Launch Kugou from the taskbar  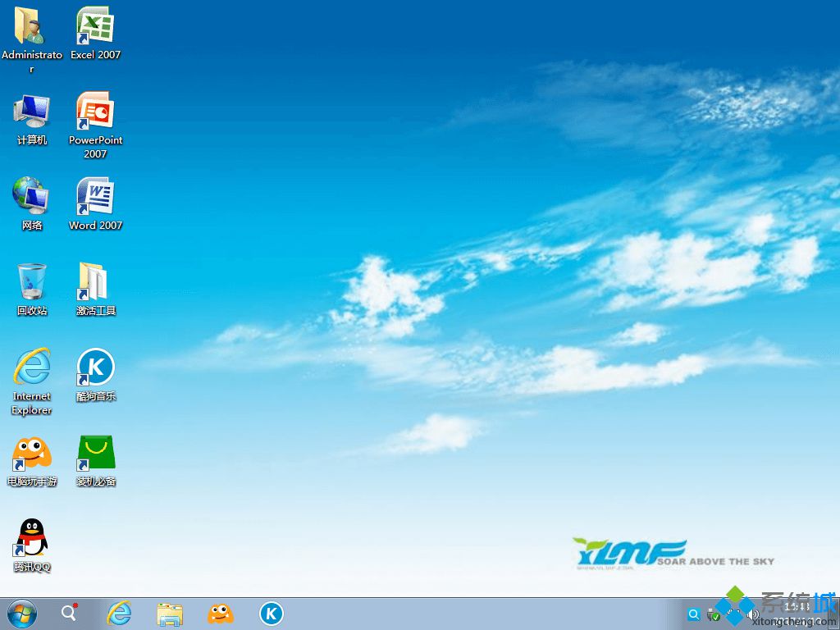pyautogui.click(x=271, y=613)
